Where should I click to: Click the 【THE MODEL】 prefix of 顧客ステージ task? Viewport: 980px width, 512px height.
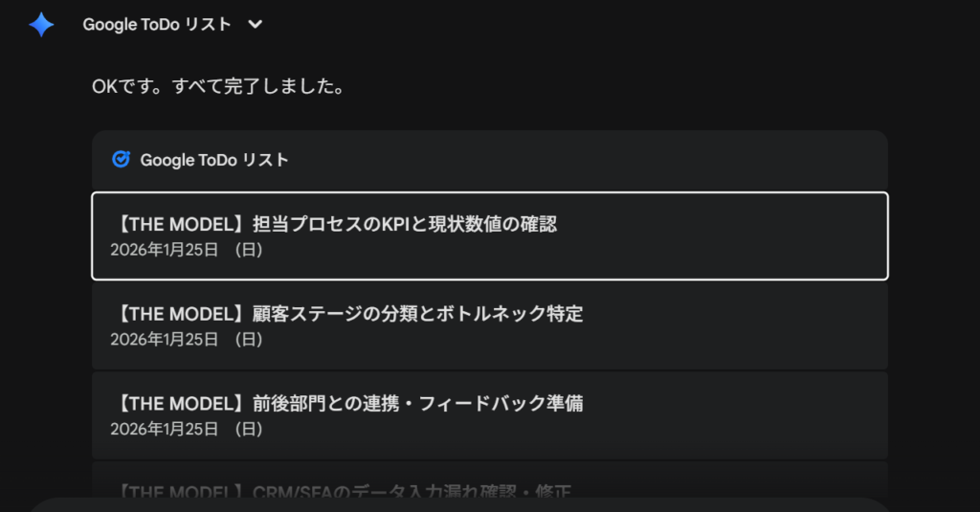(x=179, y=314)
